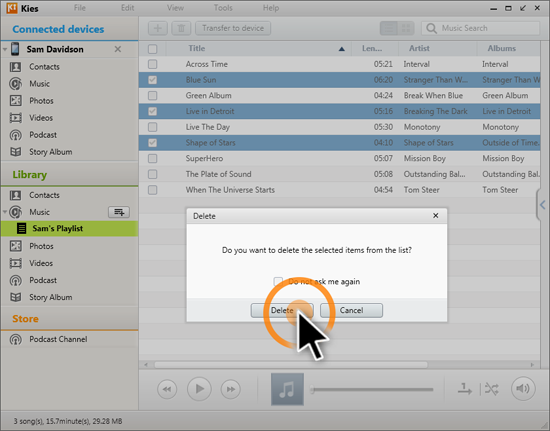Screen dimensions: 550x431
Task: Open device Music under Connected devices
Action: (x=39, y=84)
